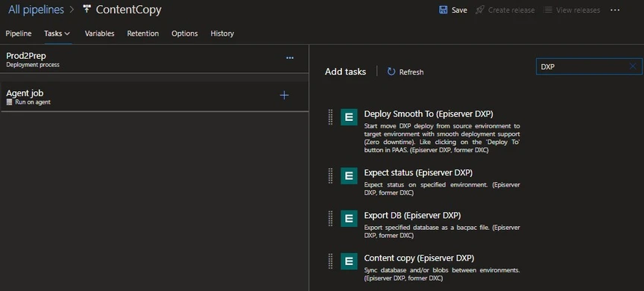Image resolution: width=644 pixels, height=291 pixels.
Task: Click the Content copy Episerver icon
Action: 349,261
